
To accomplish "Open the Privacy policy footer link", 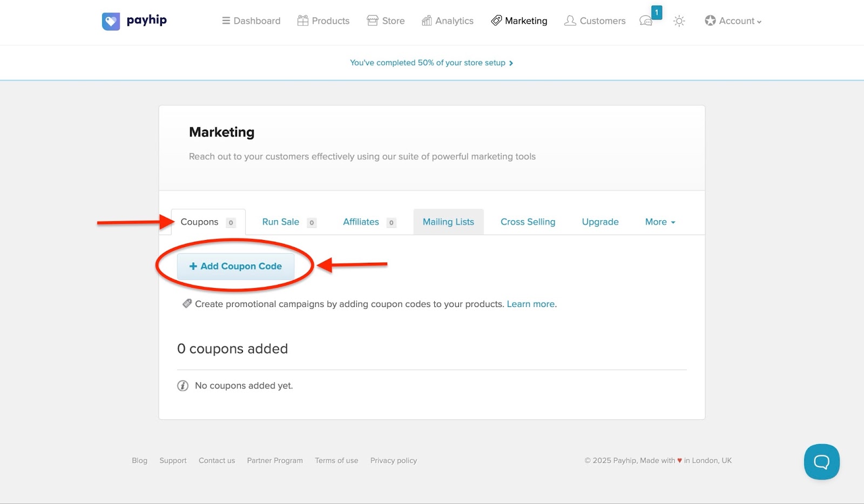I will coord(394,460).
